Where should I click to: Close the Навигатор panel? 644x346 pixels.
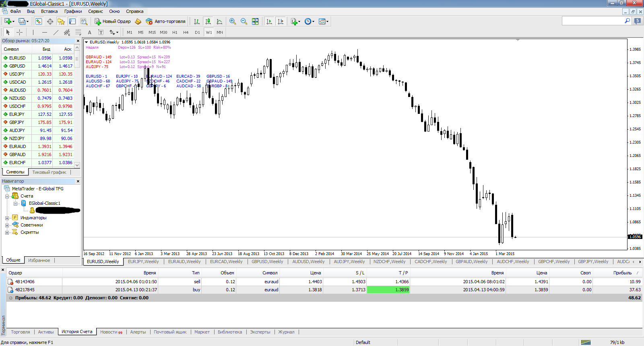pos(78,181)
